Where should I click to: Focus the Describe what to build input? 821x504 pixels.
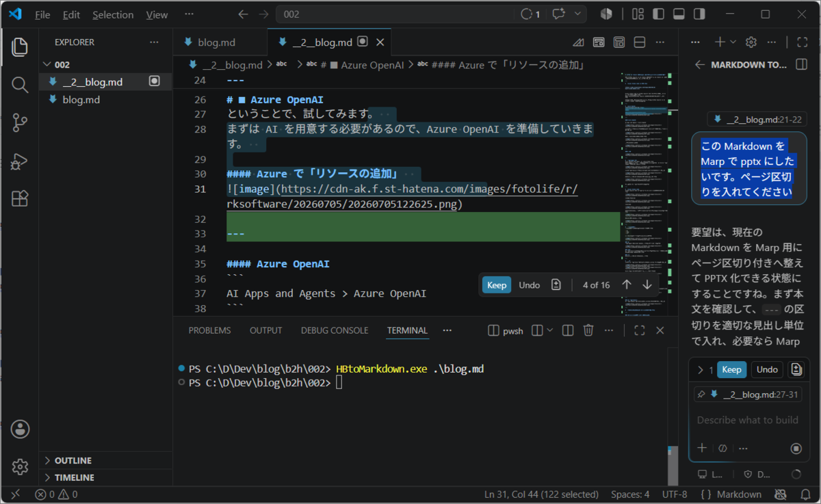(747, 420)
